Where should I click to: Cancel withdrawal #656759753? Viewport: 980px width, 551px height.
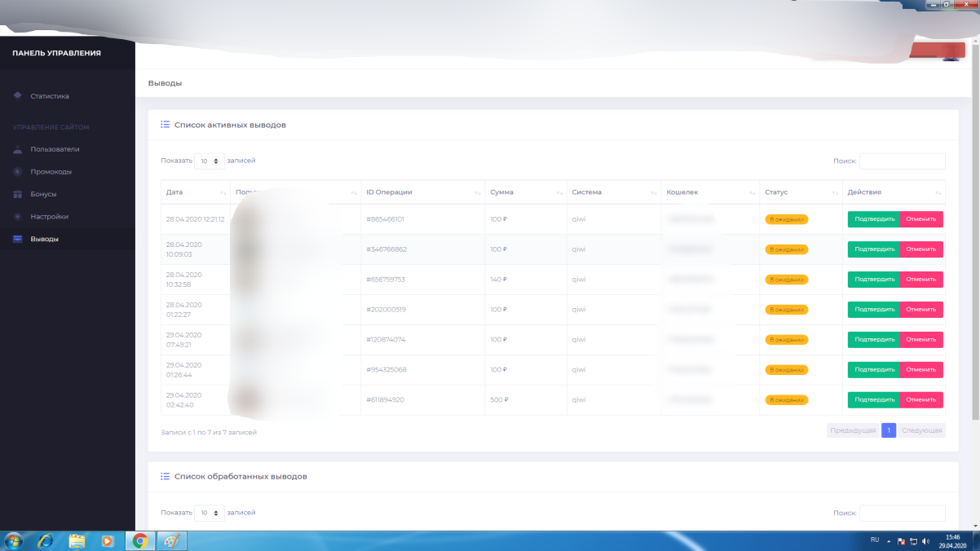[921, 280]
